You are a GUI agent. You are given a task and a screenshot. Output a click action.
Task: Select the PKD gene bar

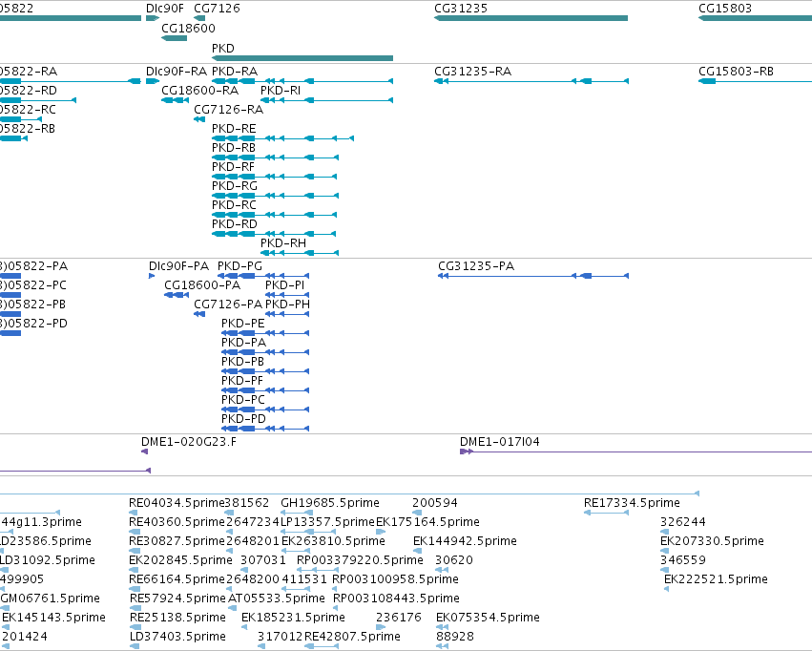302,58
